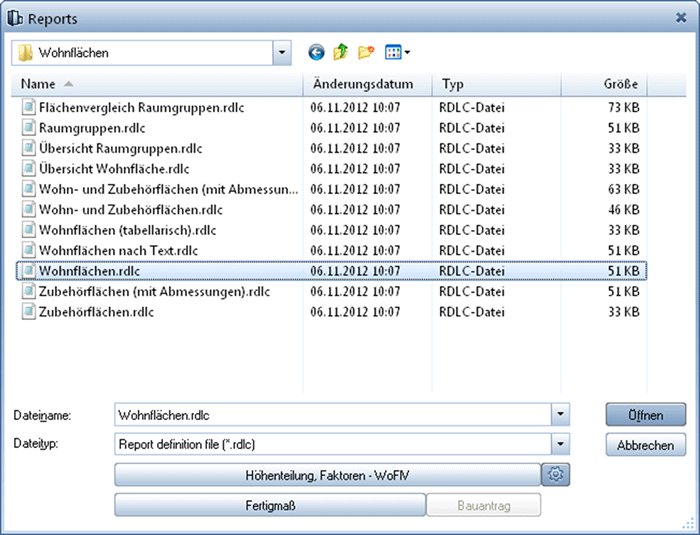
Task: Click file icon of Übersicht Wohnfläche.rdlc
Action: click(29, 169)
